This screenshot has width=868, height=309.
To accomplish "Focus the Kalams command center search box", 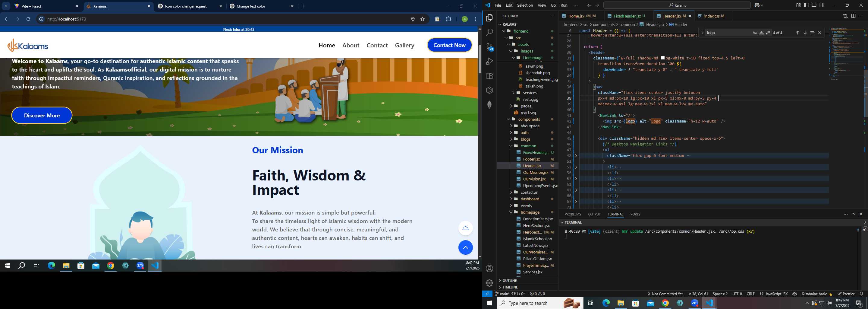I will pyautogui.click(x=677, y=5).
